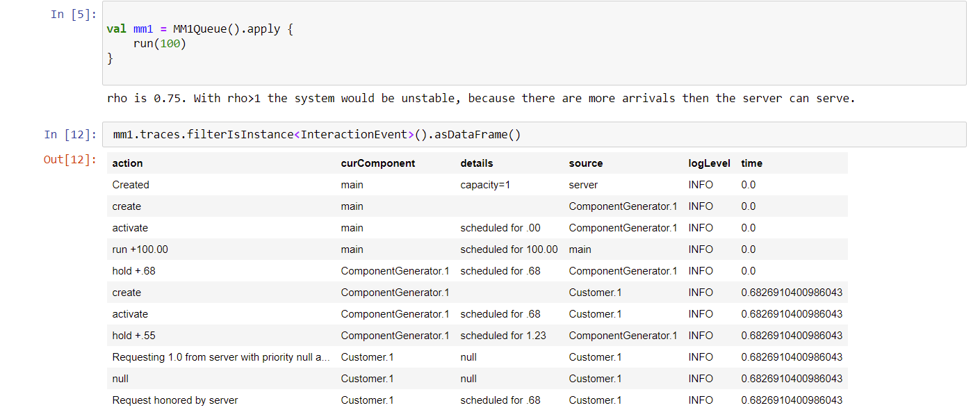Click the scheduled for 1.23 cell
This screenshot has width=980, height=410.
coord(503,336)
